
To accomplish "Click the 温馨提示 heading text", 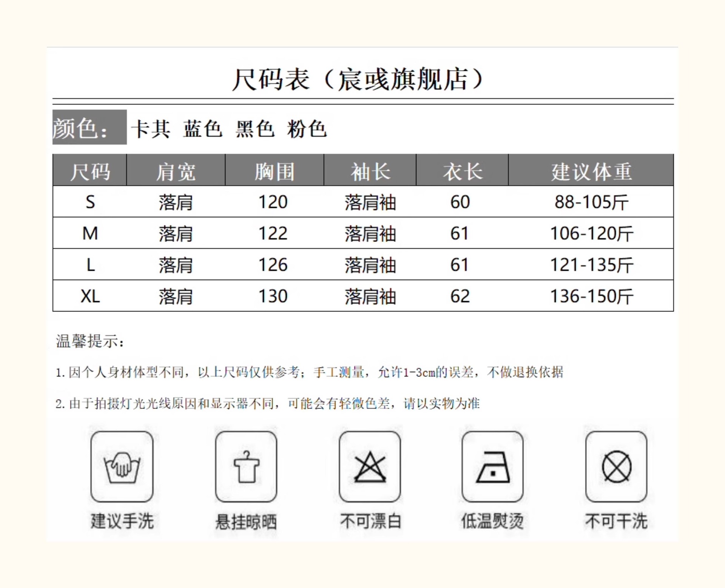I will (90, 341).
